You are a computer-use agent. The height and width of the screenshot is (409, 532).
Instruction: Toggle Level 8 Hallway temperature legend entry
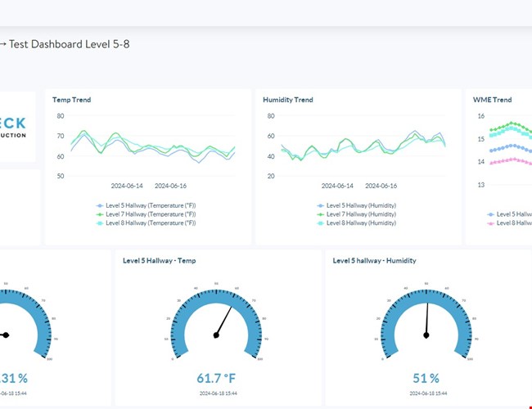pyautogui.click(x=147, y=223)
